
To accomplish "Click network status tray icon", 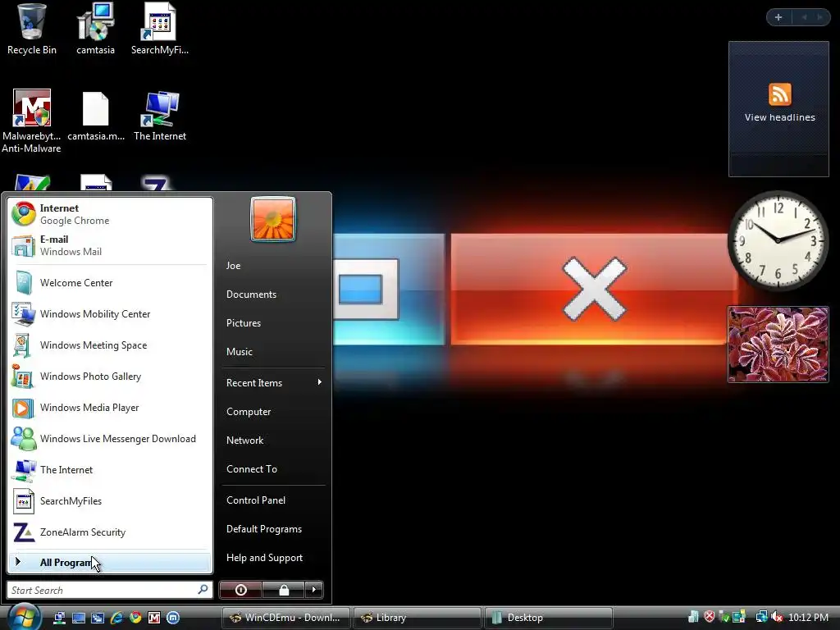I will [x=761, y=617].
